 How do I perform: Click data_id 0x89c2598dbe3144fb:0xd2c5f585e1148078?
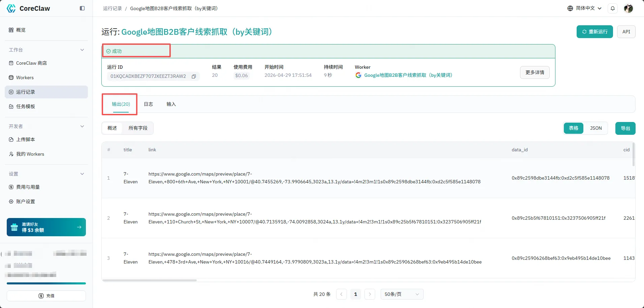pyautogui.click(x=560, y=178)
